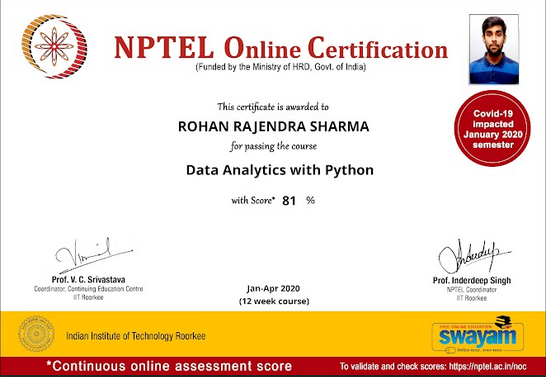The width and height of the screenshot is (546, 377).
Task: Click "Indian Institute of Technology Roorkee" text
Action: tap(136, 336)
